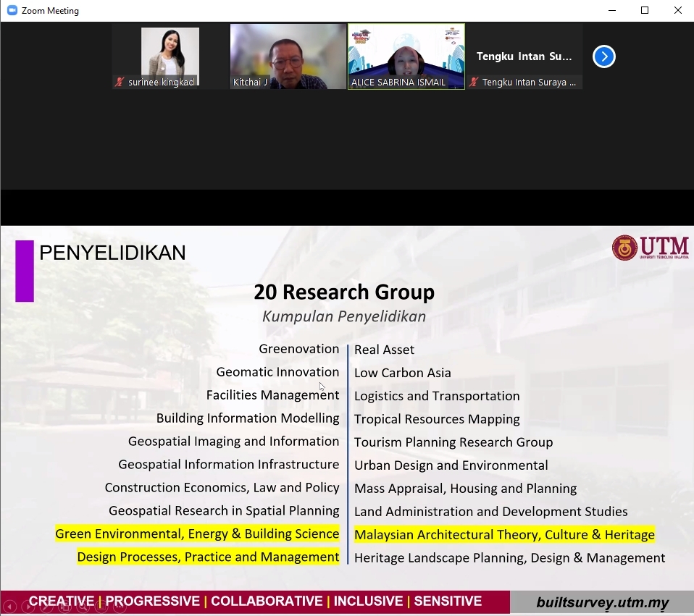694x616 pixels.
Task: Click Tengku Intan Suraya's muted mic icon
Action: [x=474, y=83]
